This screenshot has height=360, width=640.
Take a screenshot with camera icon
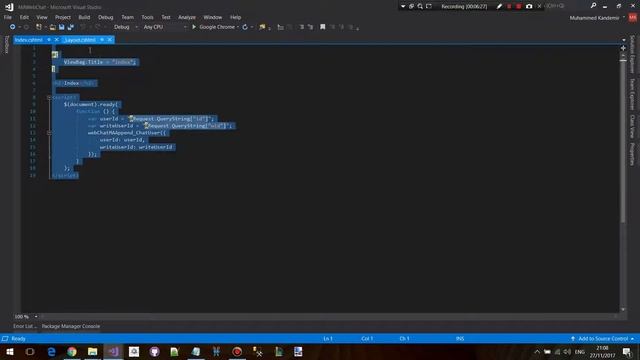[529, 6]
